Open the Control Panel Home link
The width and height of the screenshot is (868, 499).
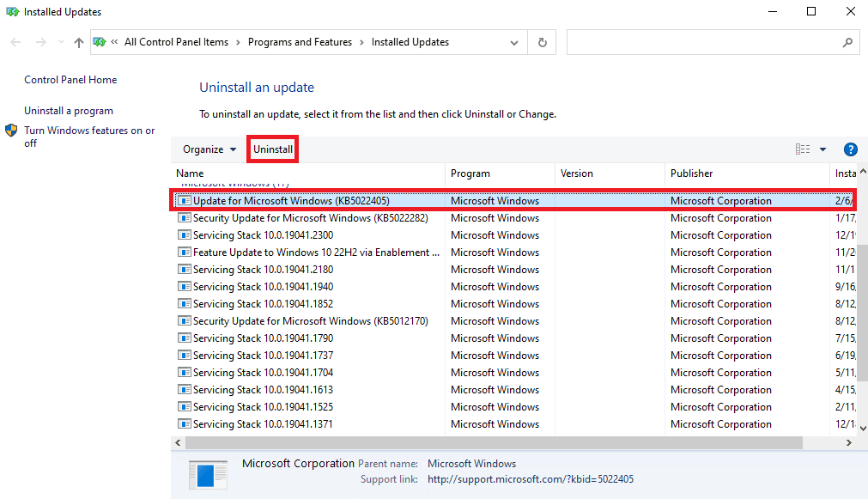tap(70, 80)
